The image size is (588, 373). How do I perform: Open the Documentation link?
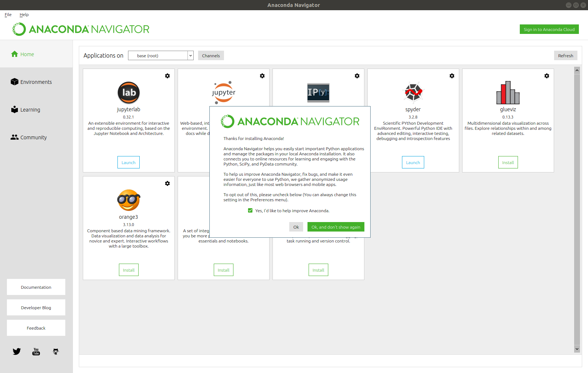point(36,287)
